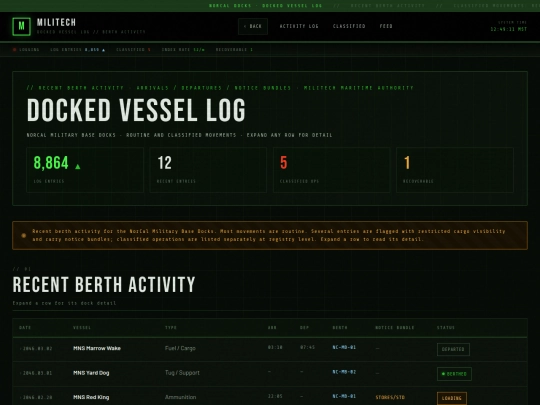Click the 5 classified ops stat card
The width and height of the screenshot is (540, 405).
tap(332, 170)
